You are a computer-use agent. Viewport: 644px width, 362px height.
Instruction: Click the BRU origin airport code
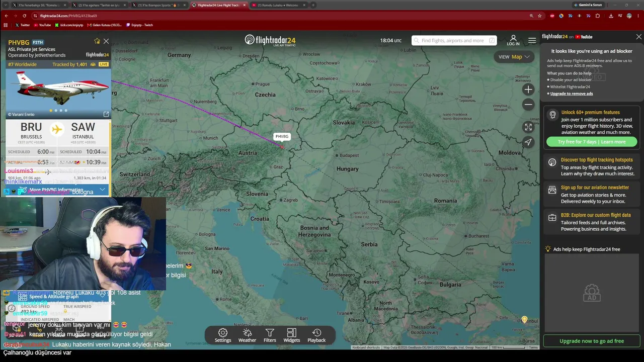[x=31, y=128]
